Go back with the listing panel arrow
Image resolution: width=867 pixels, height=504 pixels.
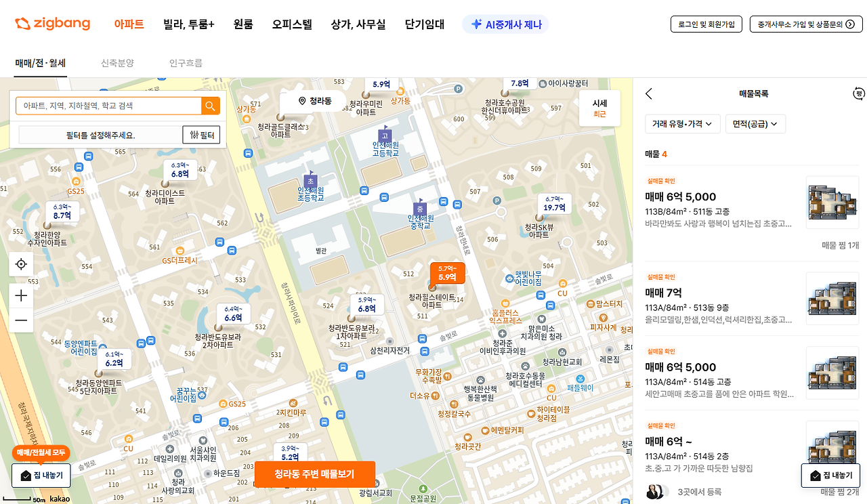(649, 94)
